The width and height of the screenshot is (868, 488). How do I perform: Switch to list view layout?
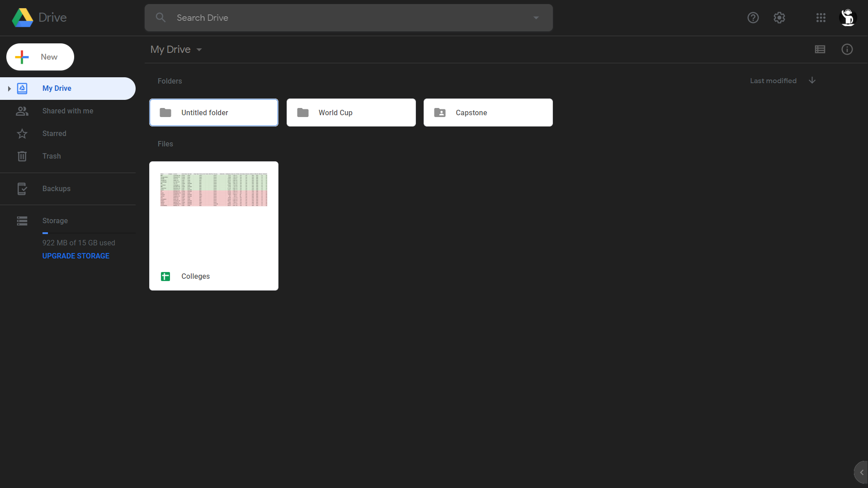820,49
